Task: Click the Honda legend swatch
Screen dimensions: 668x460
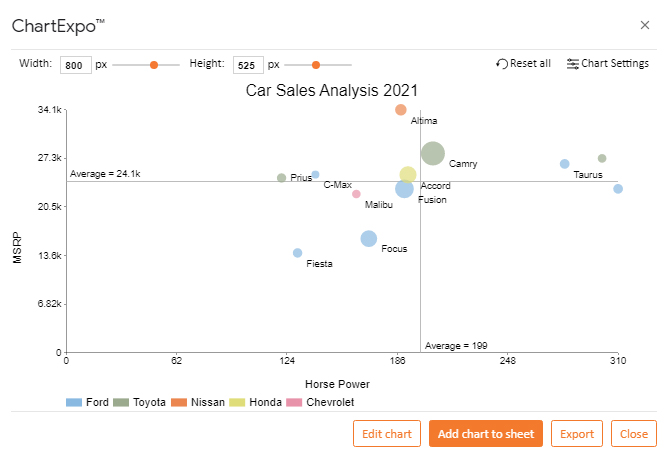Action: pos(237,402)
